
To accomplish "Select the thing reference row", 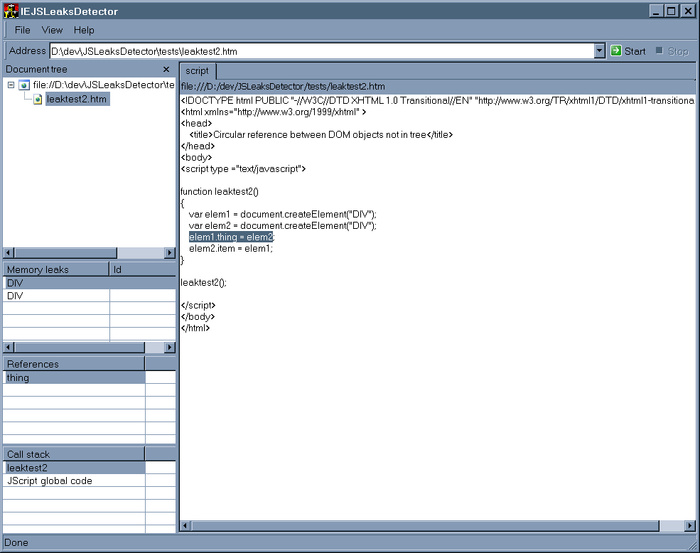I will (74, 378).
